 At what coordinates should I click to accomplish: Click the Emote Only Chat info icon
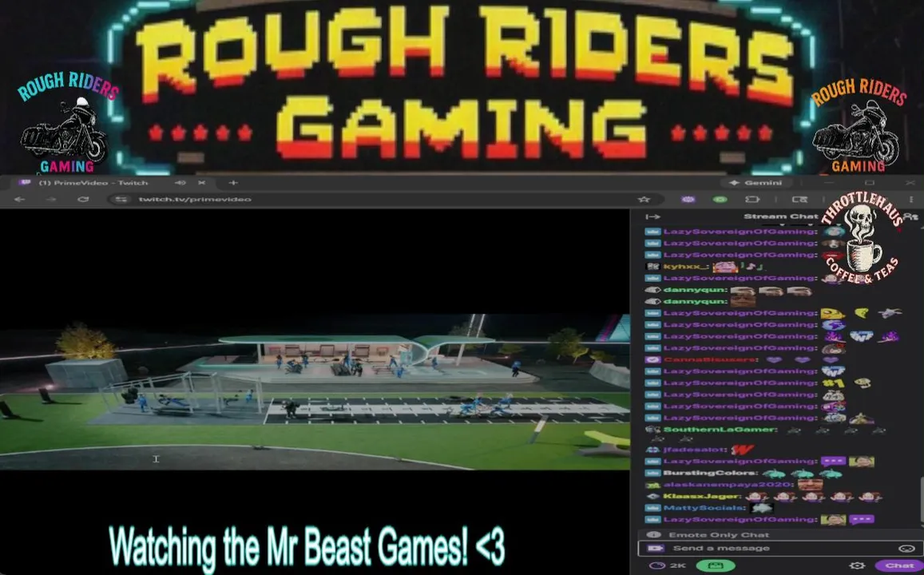(653, 535)
